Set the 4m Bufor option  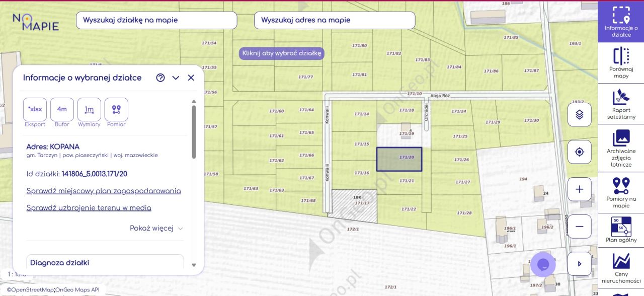coord(62,109)
